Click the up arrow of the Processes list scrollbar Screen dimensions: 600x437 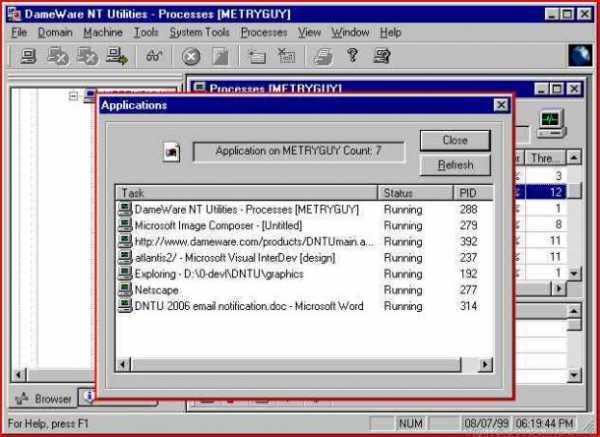tap(574, 157)
